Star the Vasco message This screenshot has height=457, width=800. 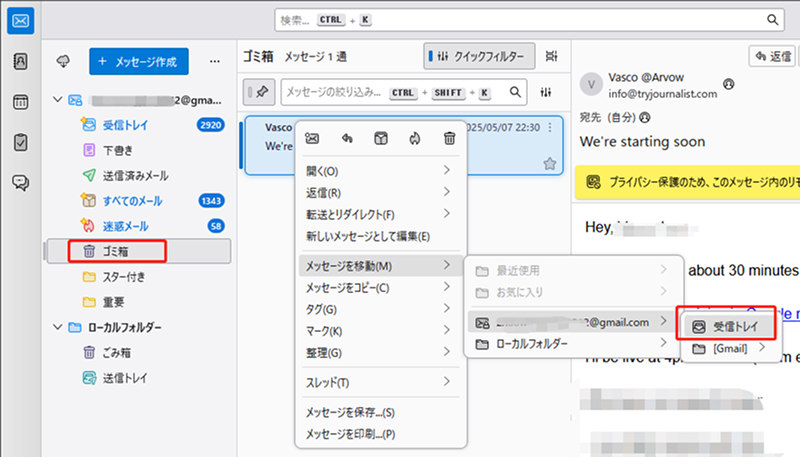pos(549,164)
